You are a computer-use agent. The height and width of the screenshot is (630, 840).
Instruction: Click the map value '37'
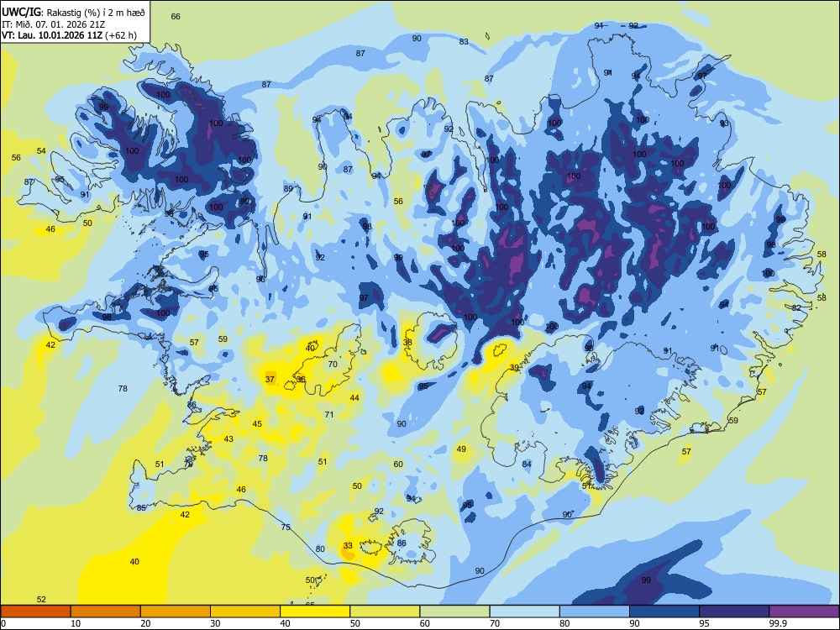click(x=270, y=380)
